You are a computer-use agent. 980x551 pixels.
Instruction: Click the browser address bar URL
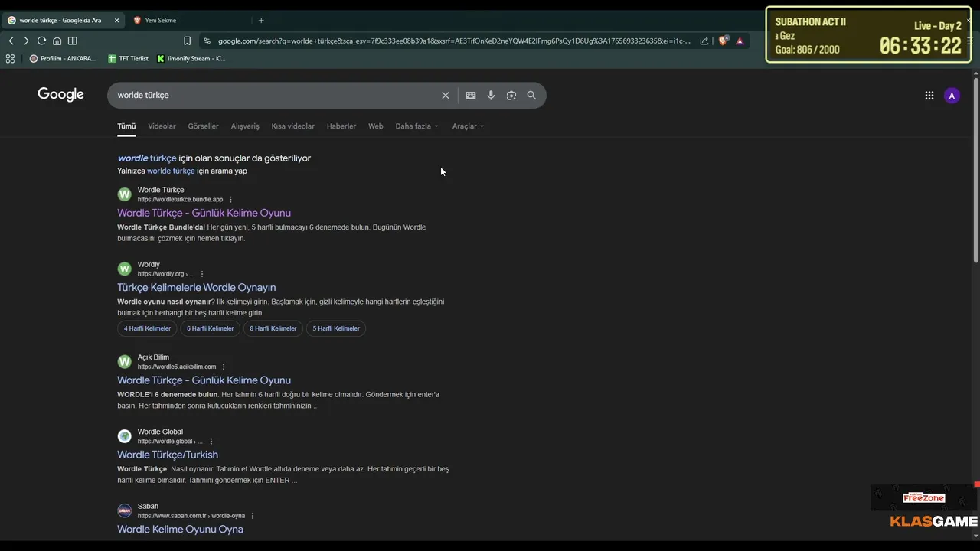click(x=453, y=41)
